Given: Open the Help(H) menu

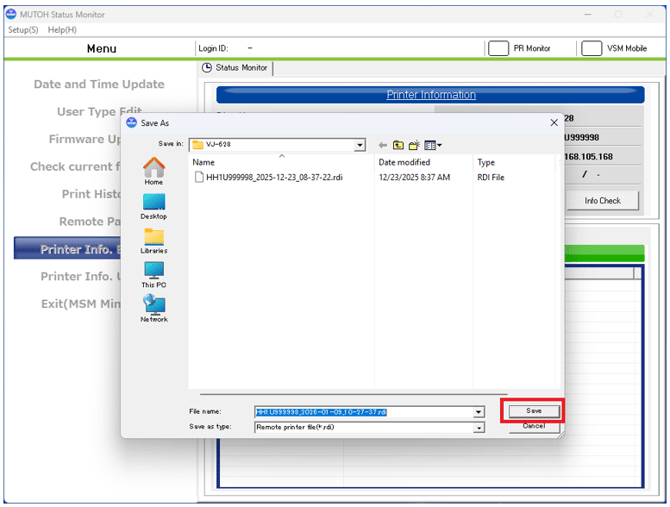Looking at the screenshot, I should tap(62, 30).
